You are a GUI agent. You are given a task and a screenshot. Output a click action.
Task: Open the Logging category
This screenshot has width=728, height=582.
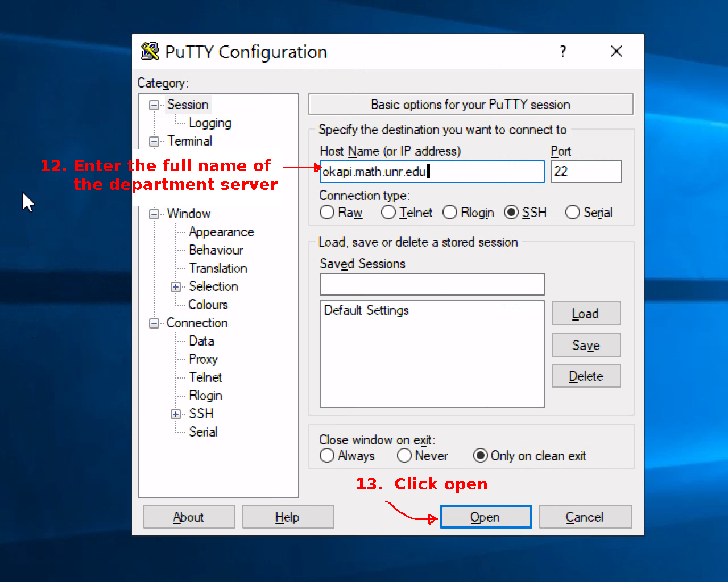point(210,123)
